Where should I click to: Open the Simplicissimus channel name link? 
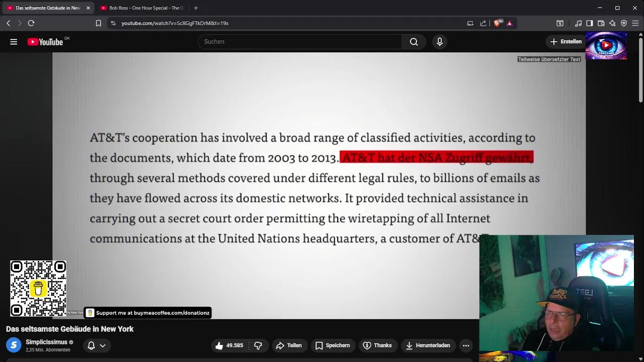(46, 342)
